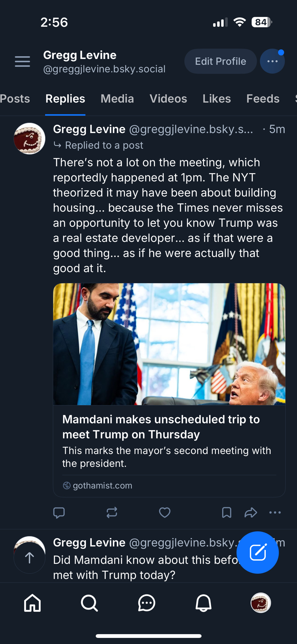Open the hamburger menu

click(x=22, y=61)
